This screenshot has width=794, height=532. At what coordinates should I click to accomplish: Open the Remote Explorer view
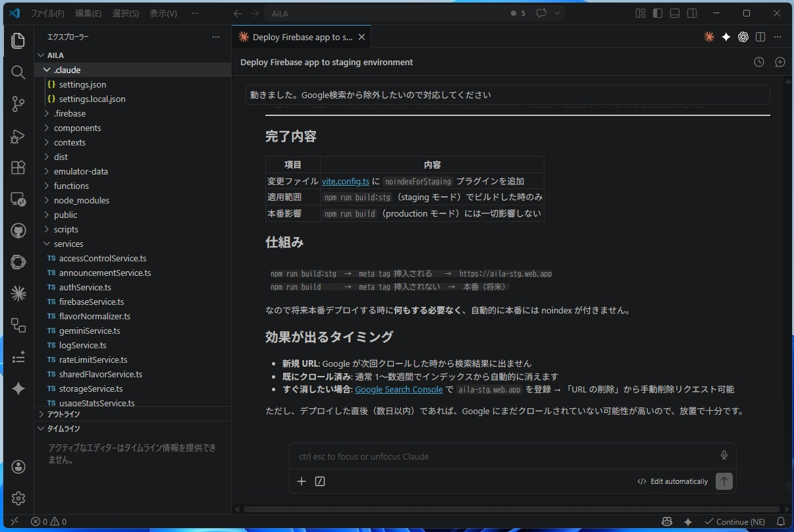click(18, 199)
